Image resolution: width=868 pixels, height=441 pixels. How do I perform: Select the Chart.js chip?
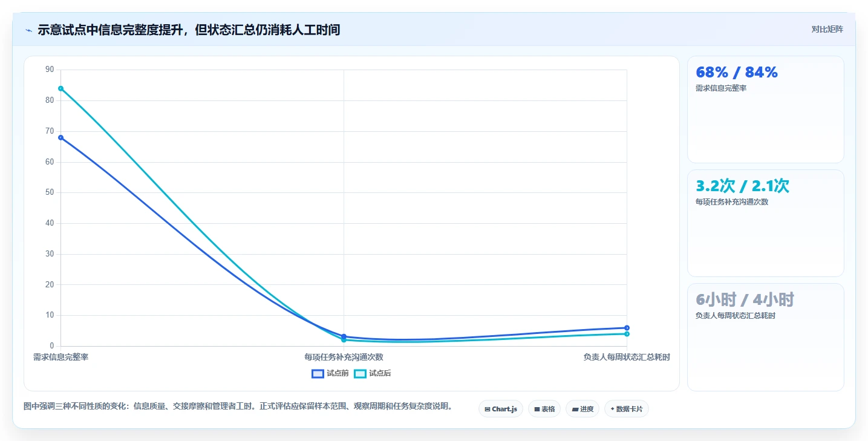coord(501,409)
